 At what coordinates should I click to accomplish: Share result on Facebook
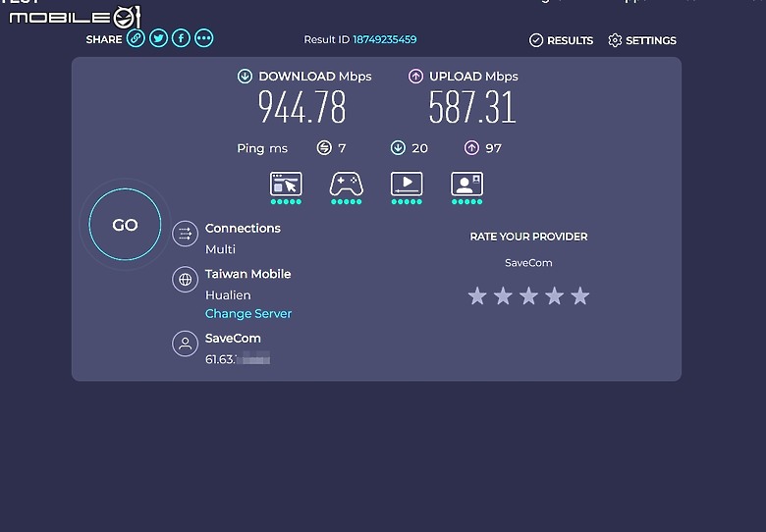[x=182, y=38]
